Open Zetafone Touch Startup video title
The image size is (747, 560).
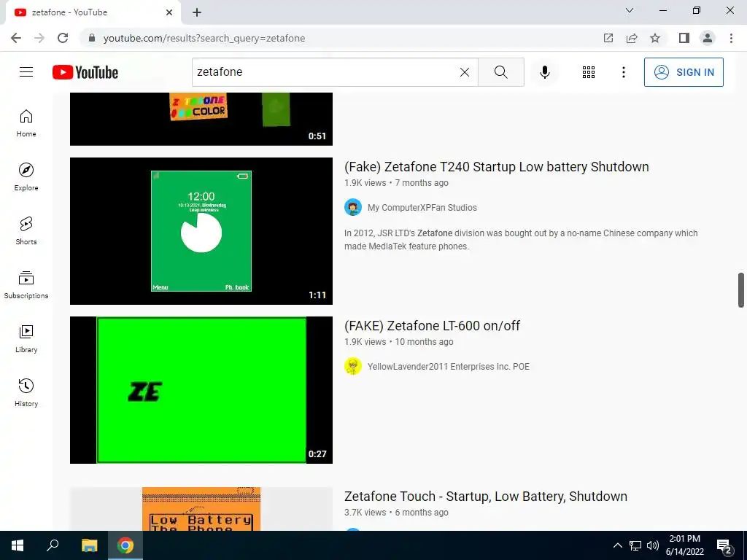coord(485,496)
